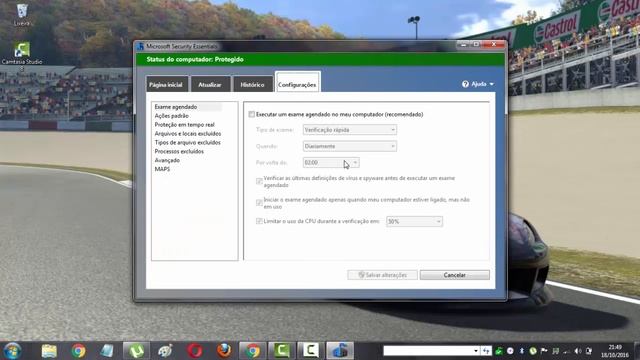Switch to the Página inicial tab
Screen dimensions: 640x360
coord(166,84)
